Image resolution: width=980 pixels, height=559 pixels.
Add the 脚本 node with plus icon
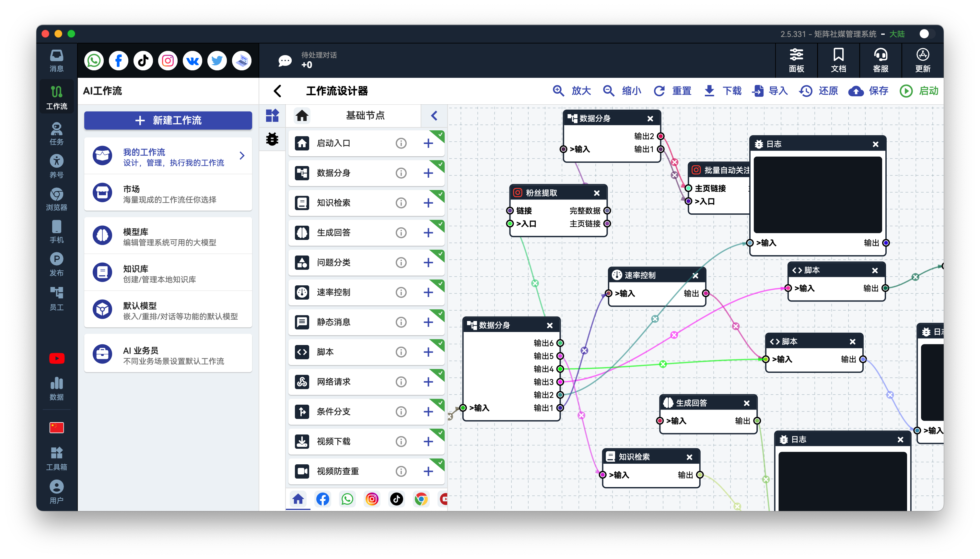coord(428,352)
